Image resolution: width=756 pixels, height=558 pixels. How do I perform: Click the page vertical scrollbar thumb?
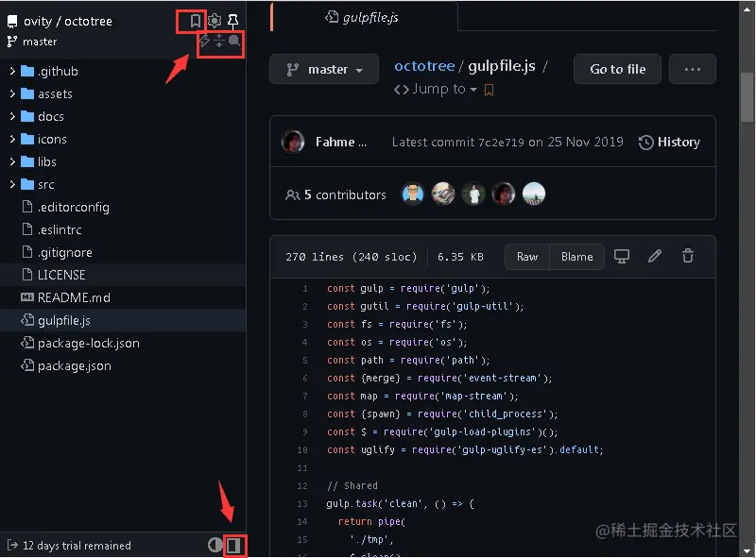tap(747, 97)
